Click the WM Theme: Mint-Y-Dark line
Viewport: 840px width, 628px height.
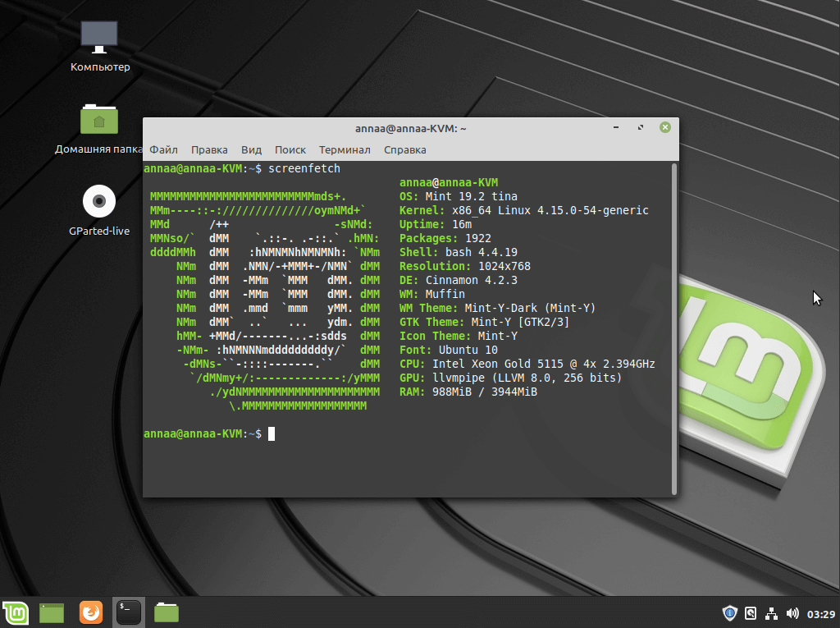tap(498, 308)
